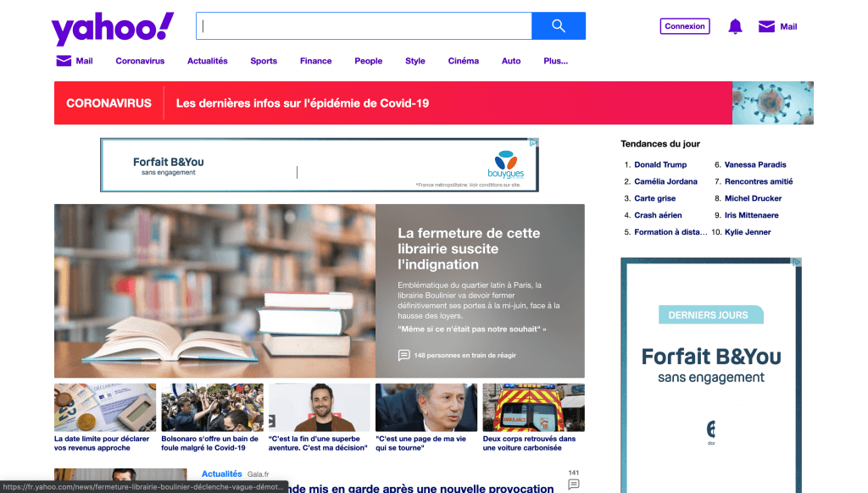Open the Finance section
The height and width of the screenshot is (493, 868).
[315, 60]
